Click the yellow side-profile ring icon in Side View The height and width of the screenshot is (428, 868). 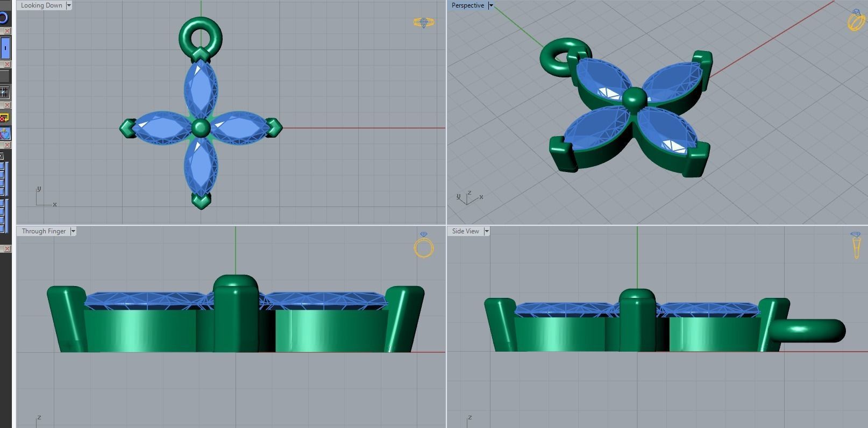pos(856,245)
